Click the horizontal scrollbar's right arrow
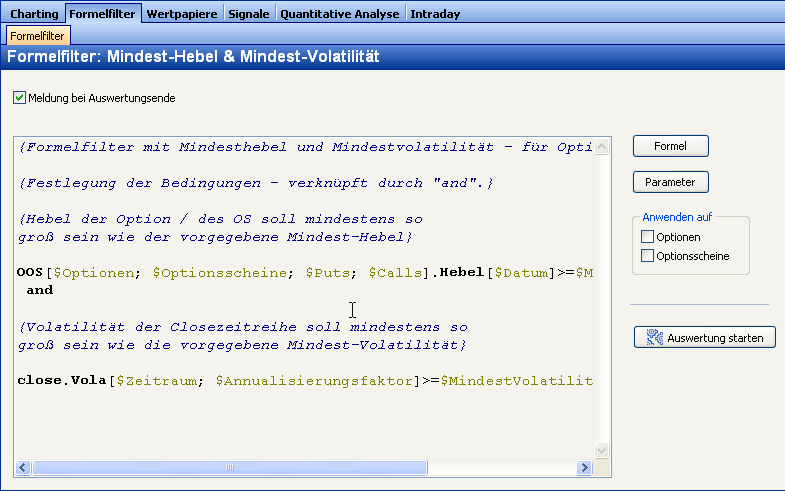This screenshot has height=491, width=785. (x=585, y=468)
